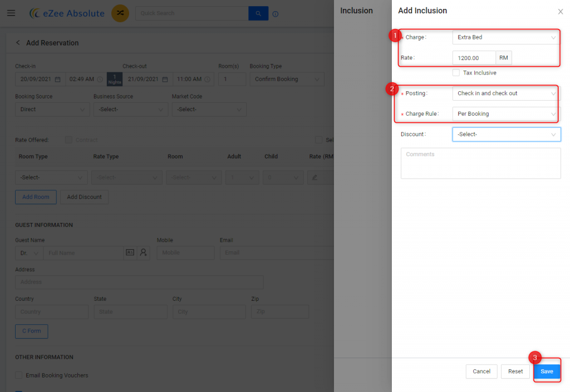Click the 1 Nights indicator badge
This screenshot has height=392, width=570.
click(115, 79)
